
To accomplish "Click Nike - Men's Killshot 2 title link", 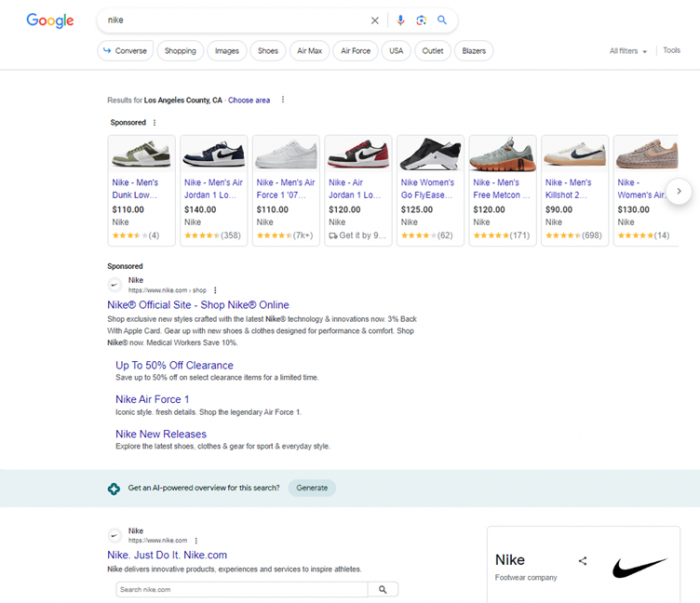I will point(568,189).
